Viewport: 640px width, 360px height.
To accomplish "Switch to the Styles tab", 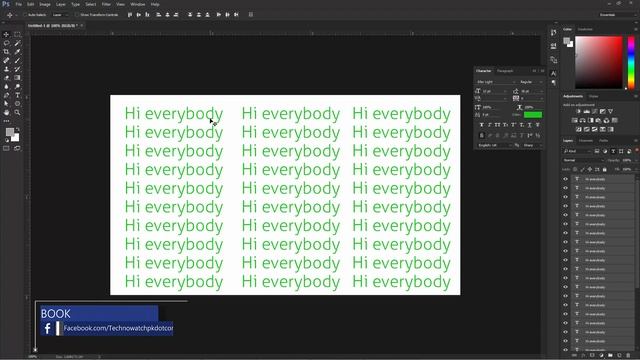I will tap(593, 96).
